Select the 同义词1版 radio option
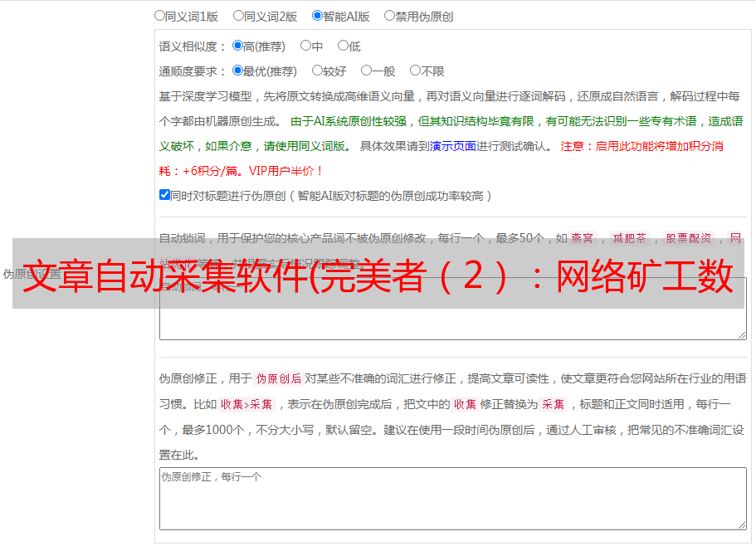 click(x=159, y=16)
